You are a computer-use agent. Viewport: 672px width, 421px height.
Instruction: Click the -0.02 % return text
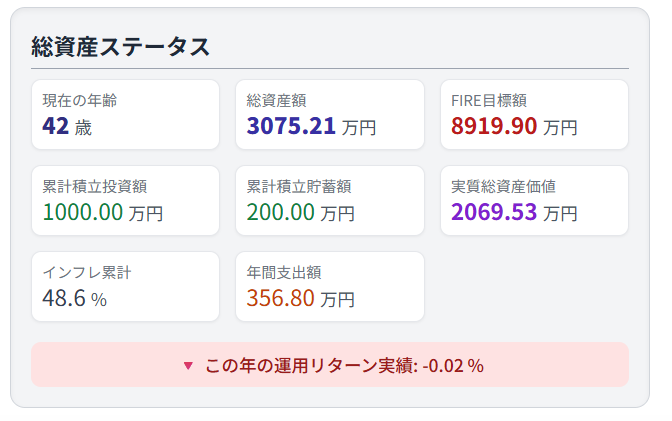pyautogui.click(x=453, y=366)
